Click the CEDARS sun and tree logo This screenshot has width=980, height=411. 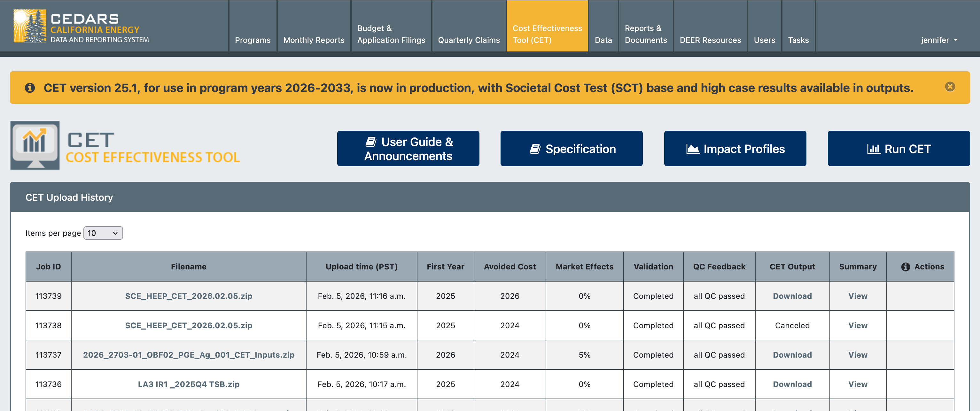tap(30, 26)
